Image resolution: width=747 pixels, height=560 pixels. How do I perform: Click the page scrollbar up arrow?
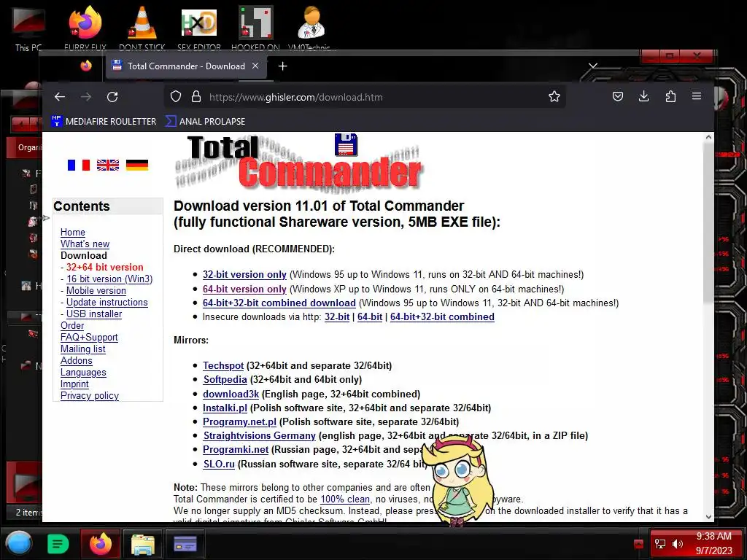coord(708,137)
